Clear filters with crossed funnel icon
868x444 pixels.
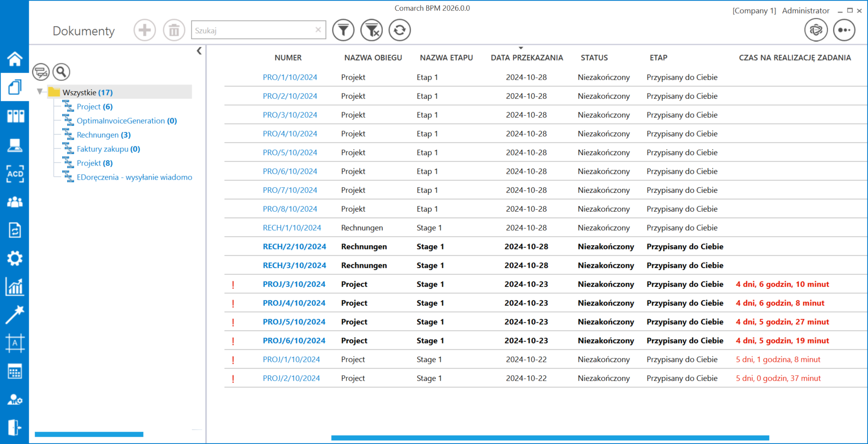click(372, 31)
